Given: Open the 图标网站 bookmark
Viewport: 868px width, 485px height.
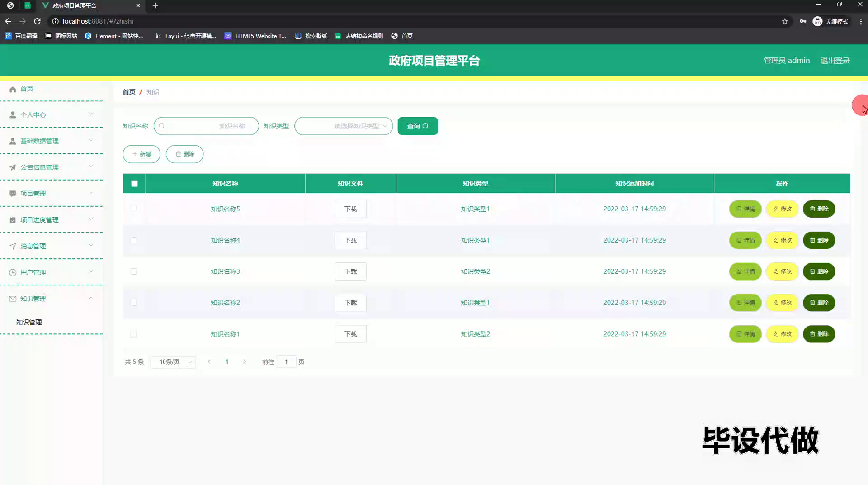Looking at the screenshot, I should pos(61,36).
